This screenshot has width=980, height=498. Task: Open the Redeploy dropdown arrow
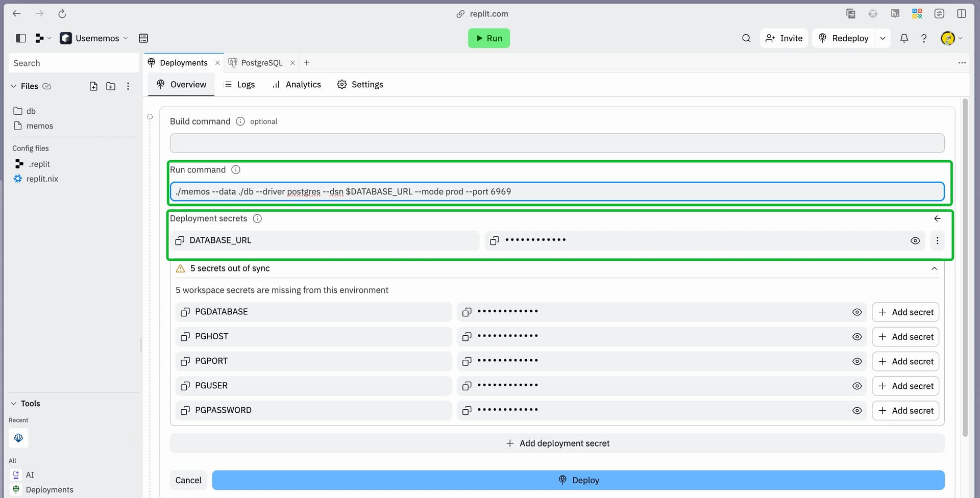point(883,38)
